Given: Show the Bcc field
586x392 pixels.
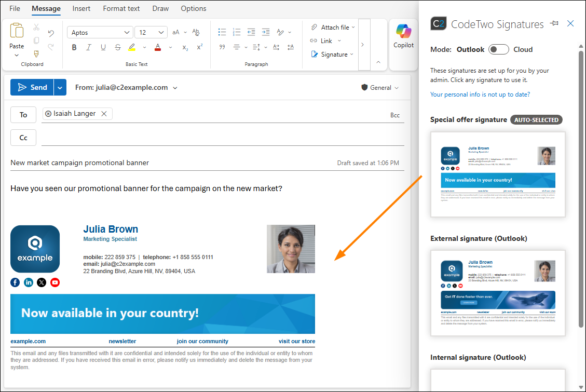Looking at the screenshot, I should point(394,115).
